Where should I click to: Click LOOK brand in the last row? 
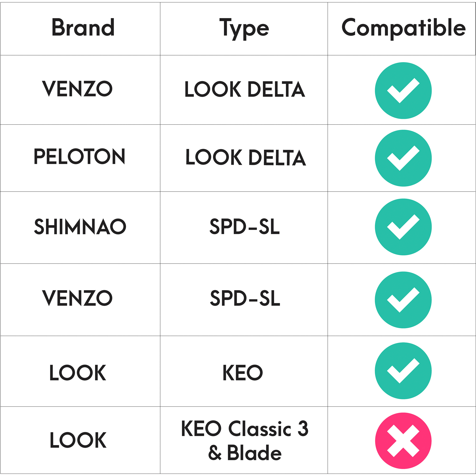tap(78, 440)
